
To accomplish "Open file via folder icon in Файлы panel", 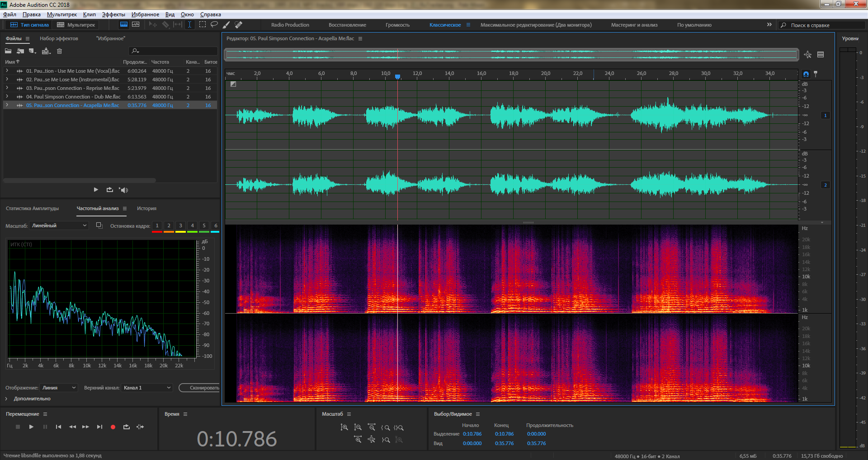I will click(x=8, y=51).
